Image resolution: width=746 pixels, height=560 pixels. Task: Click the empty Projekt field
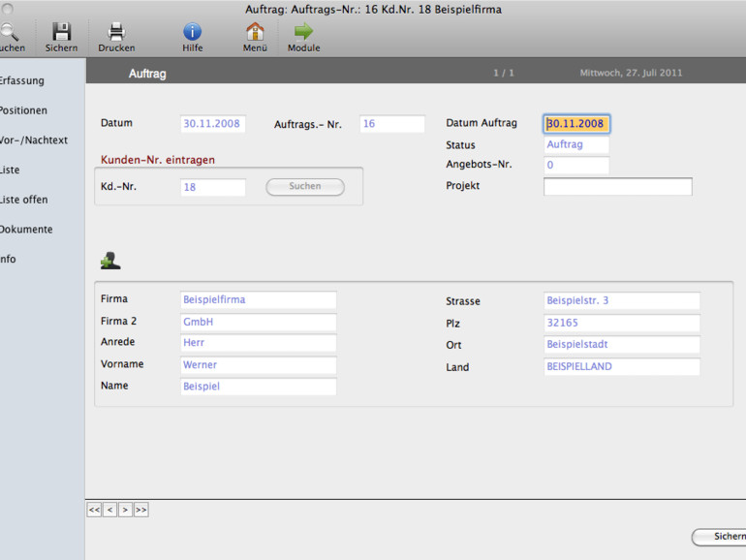pos(617,187)
